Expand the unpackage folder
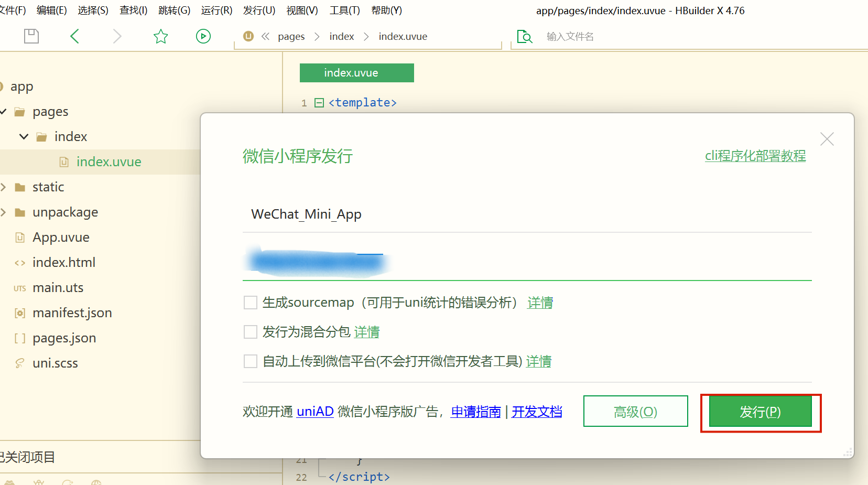 (3, 212)
